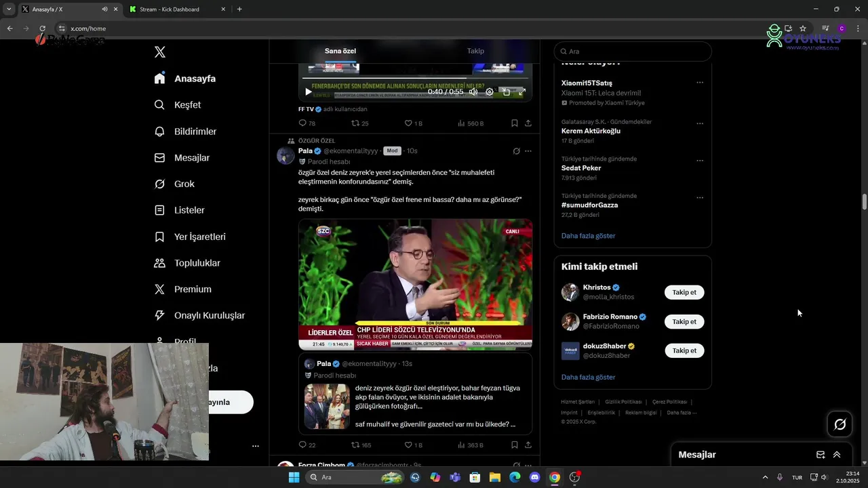
Task: Expand the Mesajlar drawer
Action: 837,455
